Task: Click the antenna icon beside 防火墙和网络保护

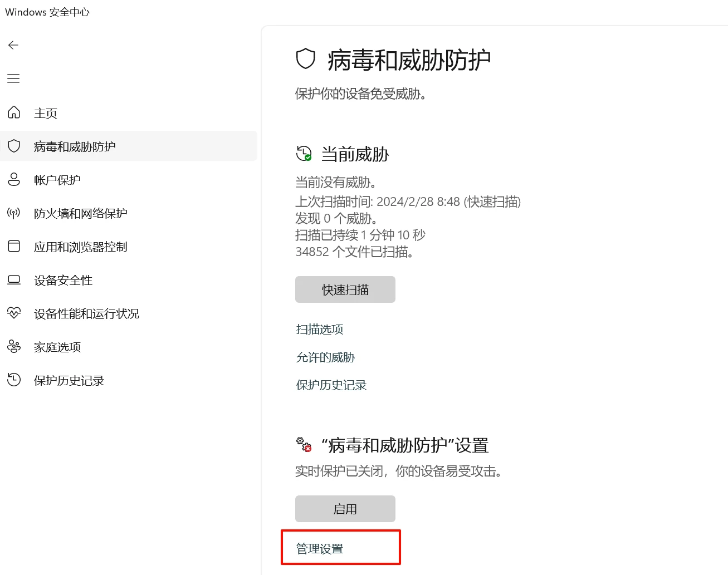Action: (x=14, y=213)
